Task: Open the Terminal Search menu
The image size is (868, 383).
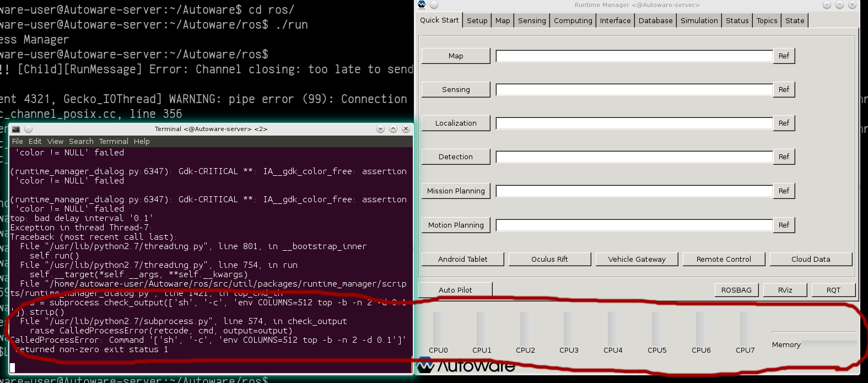Action: (x=81, y=142)
